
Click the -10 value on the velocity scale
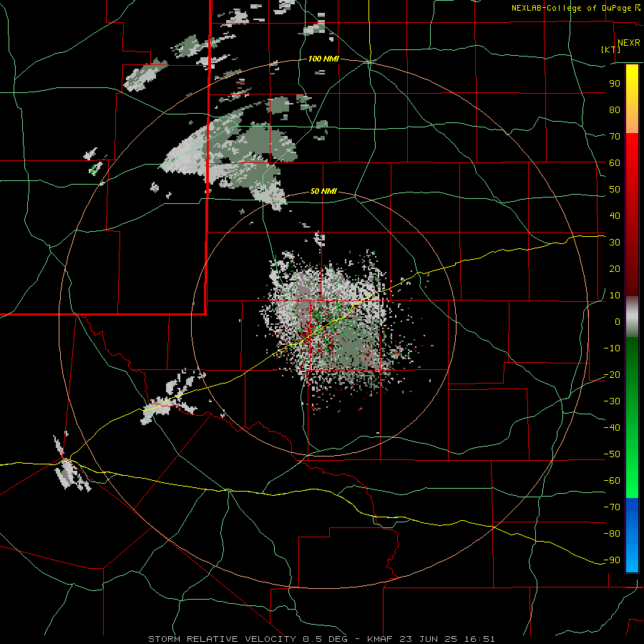[612, 348]
